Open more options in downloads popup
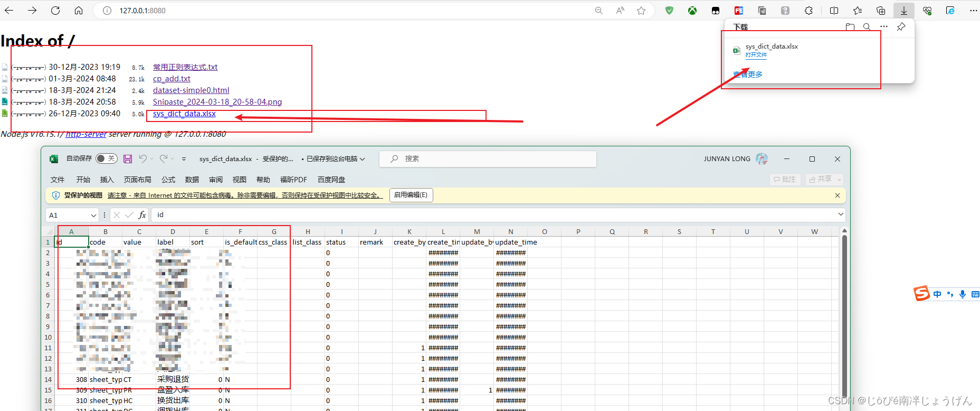Image resolution: width=980 pixels, height=411 pixels. [x=884, y=26]
